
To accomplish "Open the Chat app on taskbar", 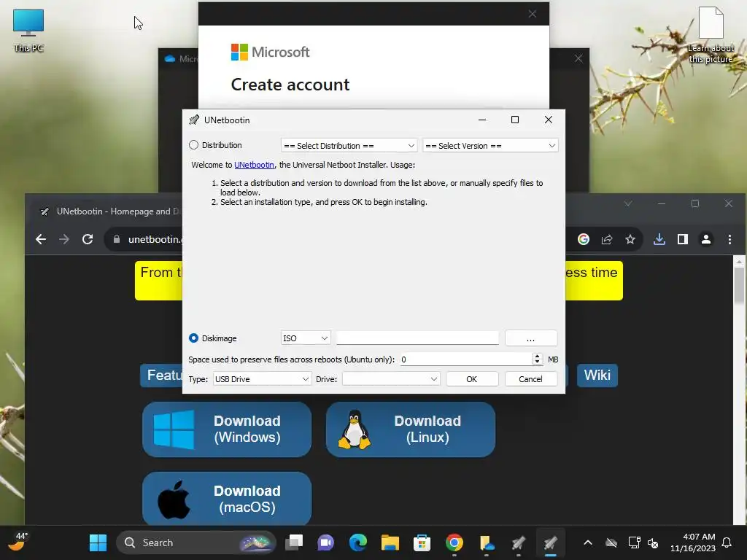I will pyautogui.click(x=326, y=542).
